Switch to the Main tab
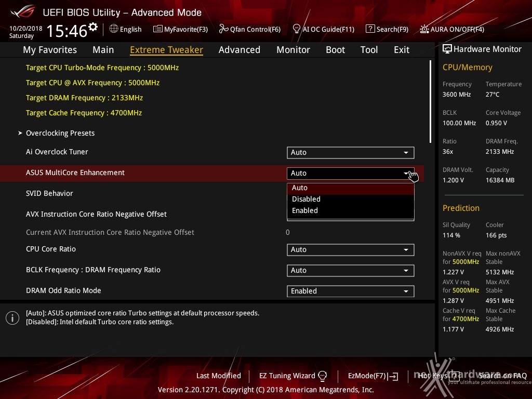The width and height of the screenshot is (532, 399). 103,50
